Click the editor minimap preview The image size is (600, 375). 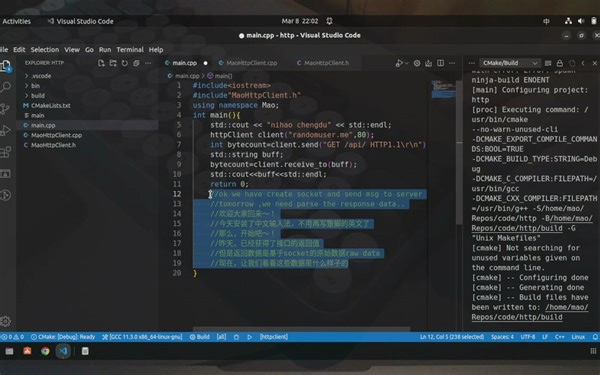click(443, 90)
